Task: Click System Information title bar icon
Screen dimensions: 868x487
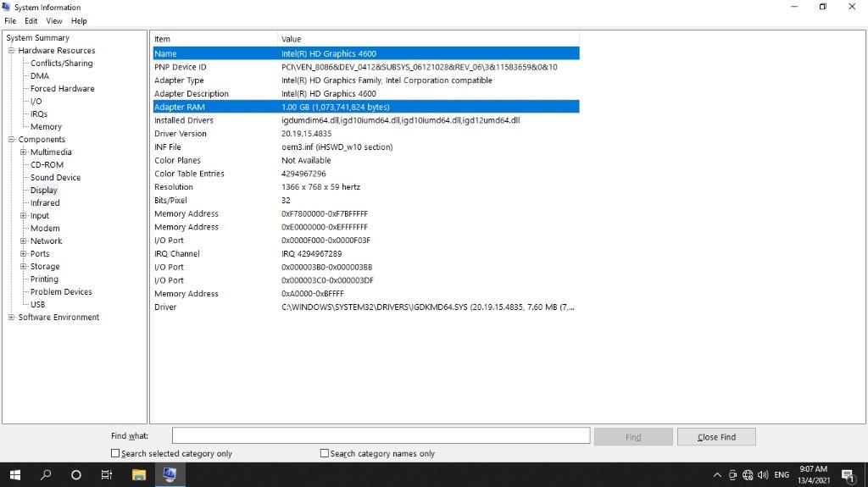Action: [6, 7]
